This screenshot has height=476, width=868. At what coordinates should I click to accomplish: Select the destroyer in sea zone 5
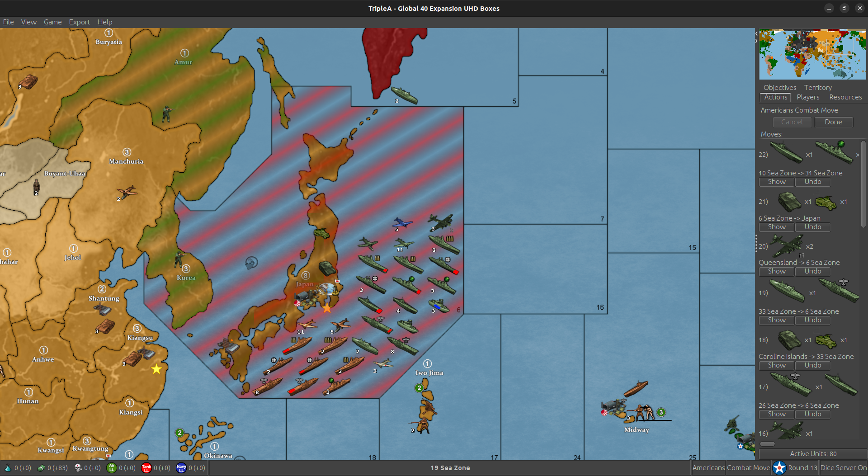click(x=404, y=95)
